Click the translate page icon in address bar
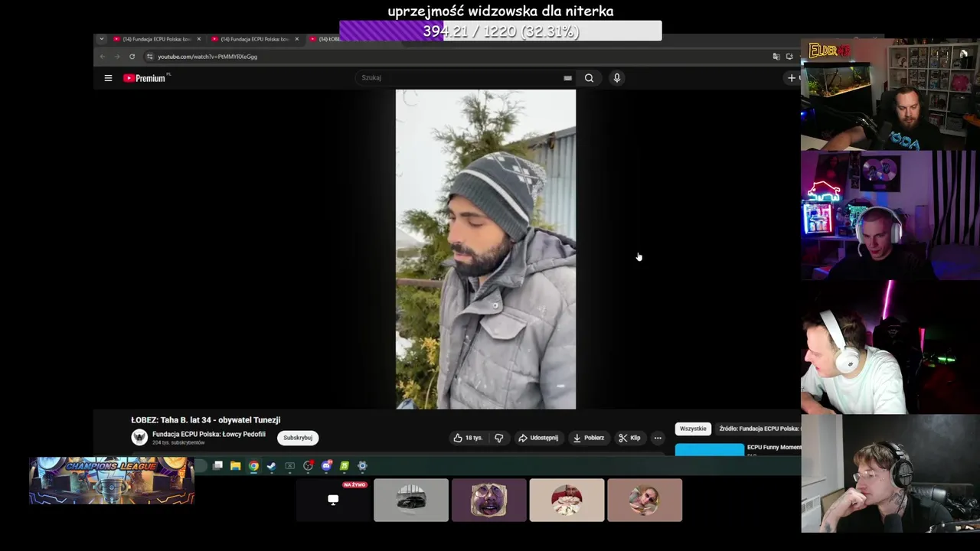This screenshot has height=551, width=980. [x=776, y=57]
